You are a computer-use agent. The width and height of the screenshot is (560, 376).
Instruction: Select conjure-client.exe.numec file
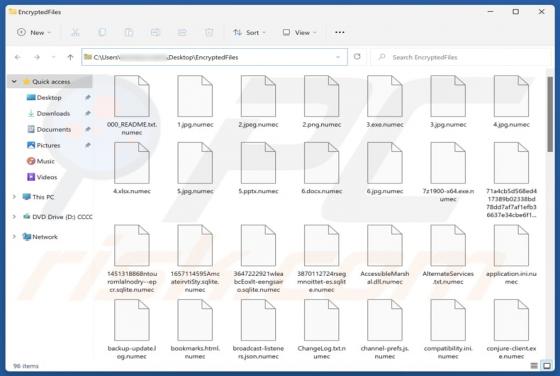(x=511, y=329)
